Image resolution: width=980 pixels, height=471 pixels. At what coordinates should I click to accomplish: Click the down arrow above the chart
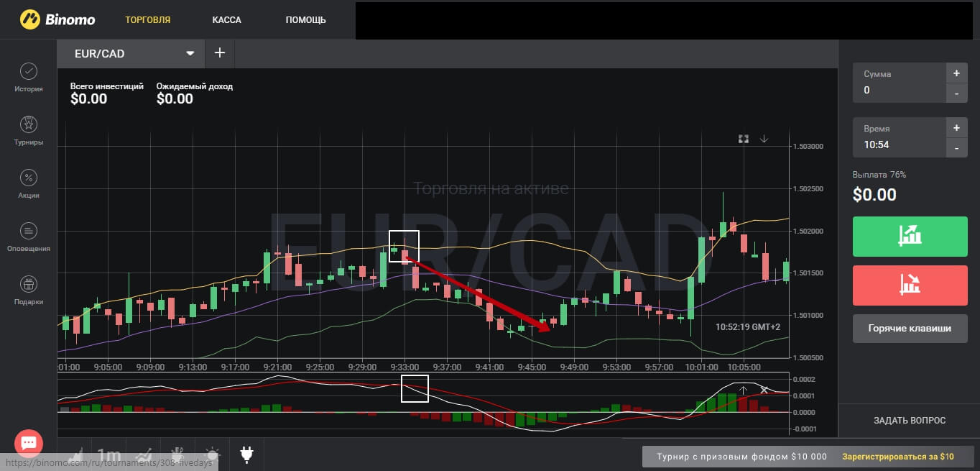click(764, 139)
